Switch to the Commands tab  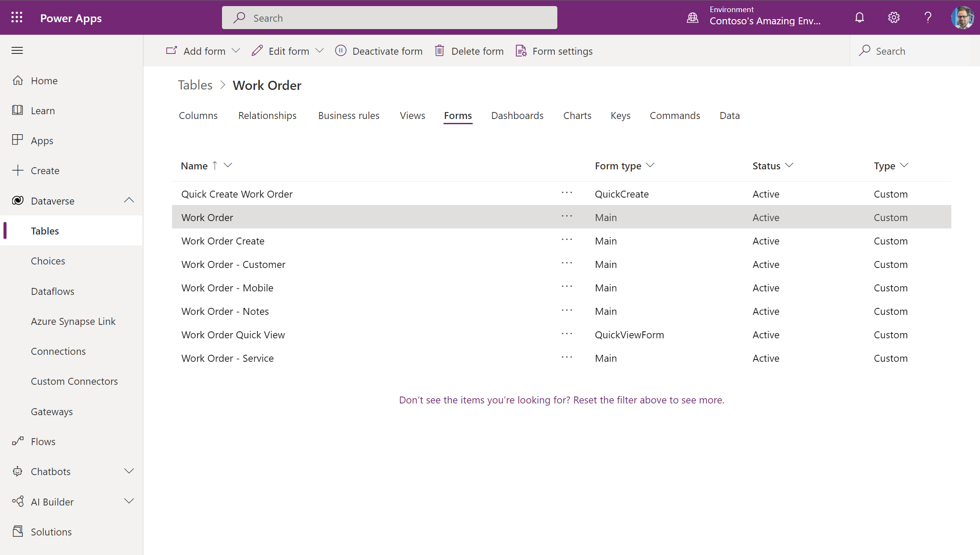point(675,116)
